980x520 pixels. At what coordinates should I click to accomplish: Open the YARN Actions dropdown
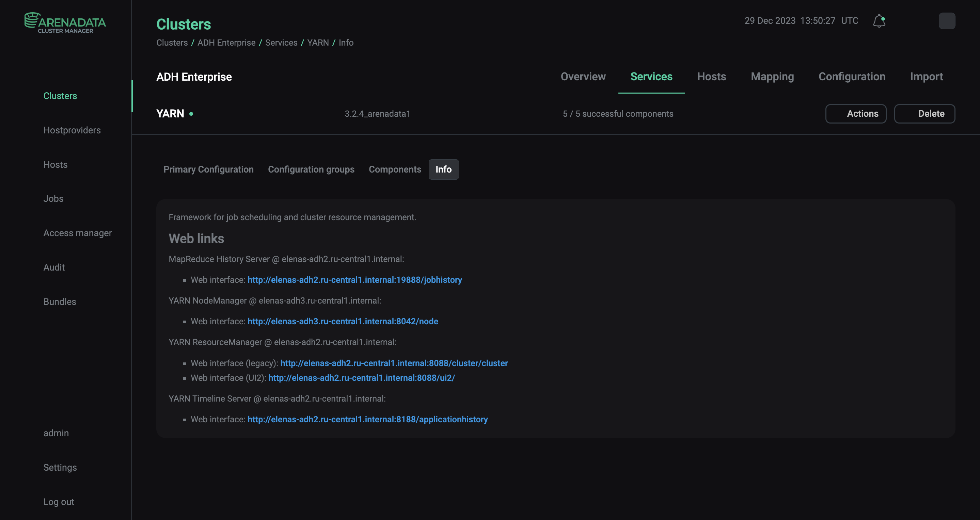863,113
